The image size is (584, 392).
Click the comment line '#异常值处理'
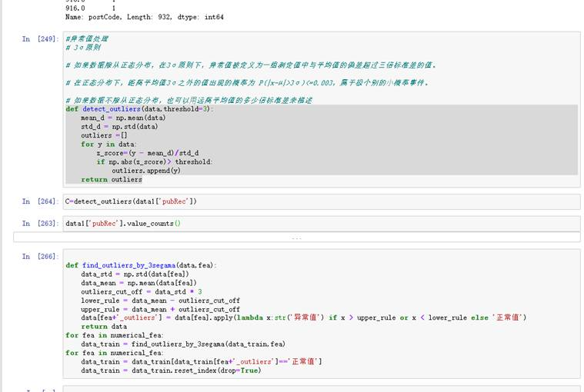pos(87,38)
